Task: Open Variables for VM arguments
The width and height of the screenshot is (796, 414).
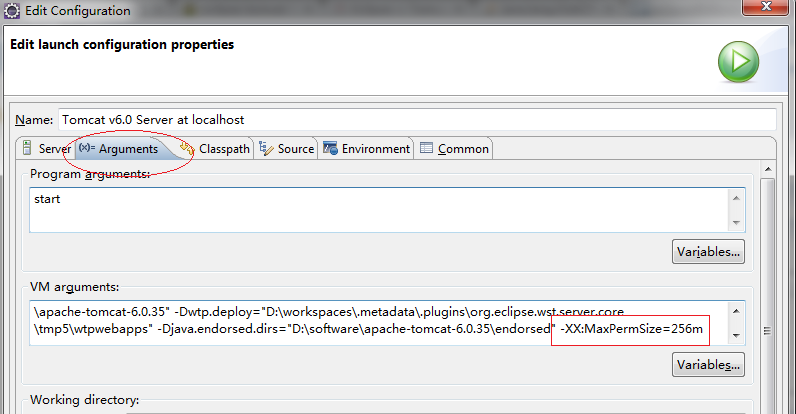Action: (708, 365)
